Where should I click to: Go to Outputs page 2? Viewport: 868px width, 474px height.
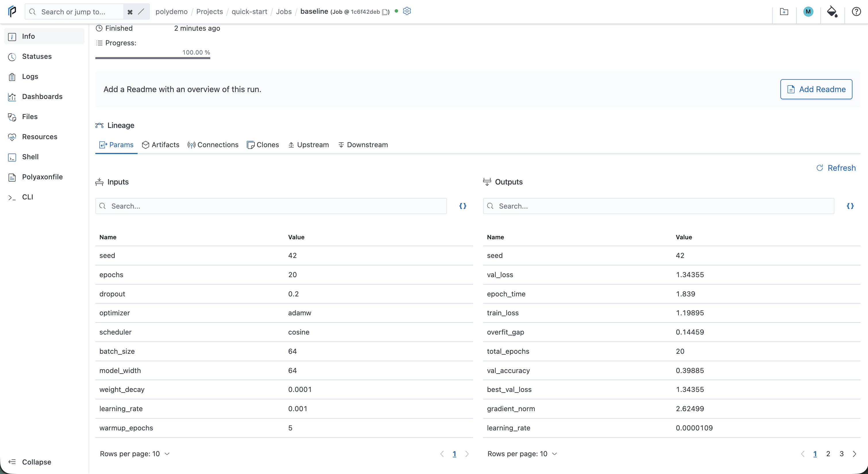coord(828,454)
